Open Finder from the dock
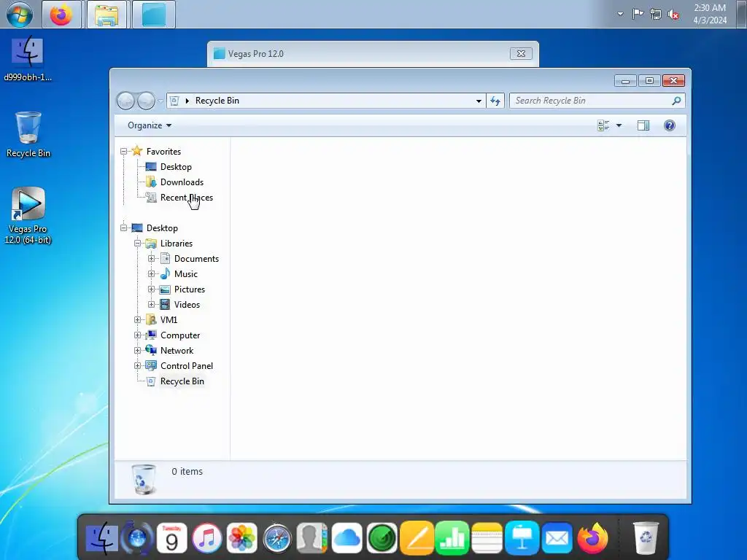 pyautogui.click(x=102, y=539)
